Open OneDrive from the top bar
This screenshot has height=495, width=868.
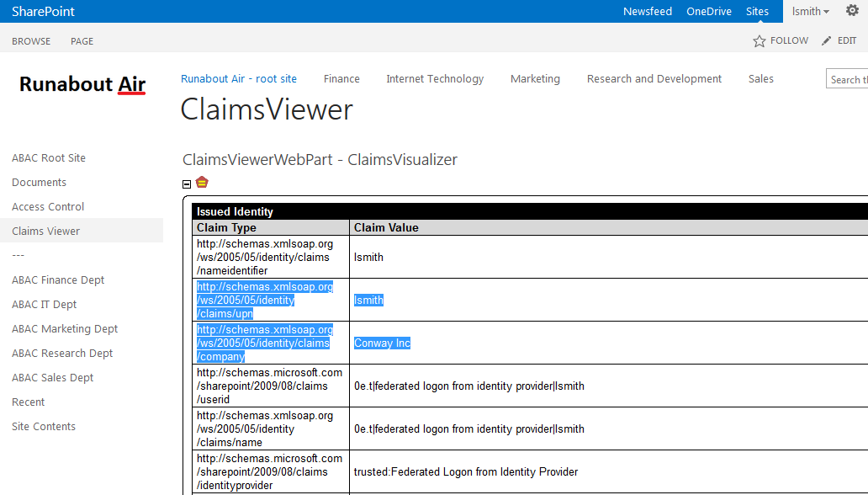[708, 11]
